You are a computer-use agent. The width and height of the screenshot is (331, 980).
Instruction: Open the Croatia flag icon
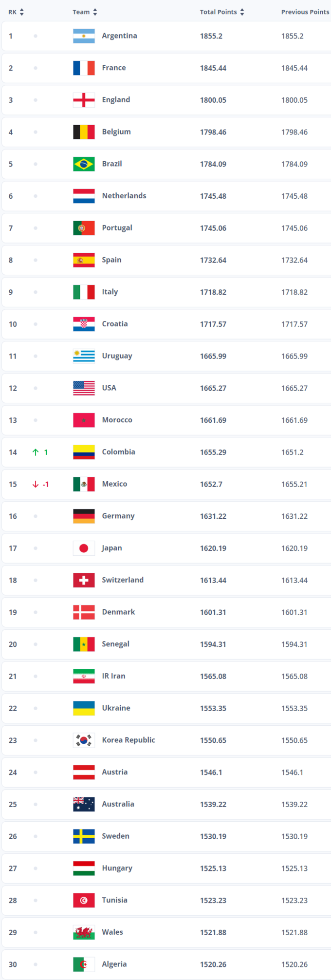click(84, 324)
